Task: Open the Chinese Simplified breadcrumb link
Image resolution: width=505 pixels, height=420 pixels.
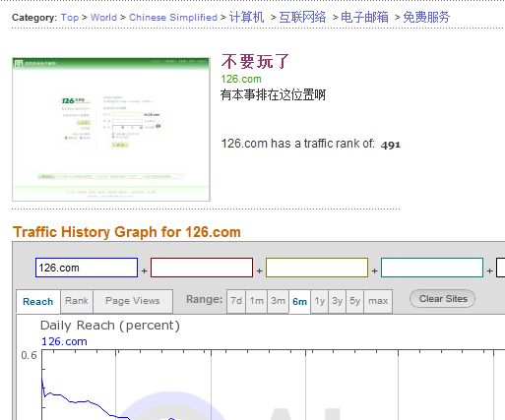Action: 173,17
